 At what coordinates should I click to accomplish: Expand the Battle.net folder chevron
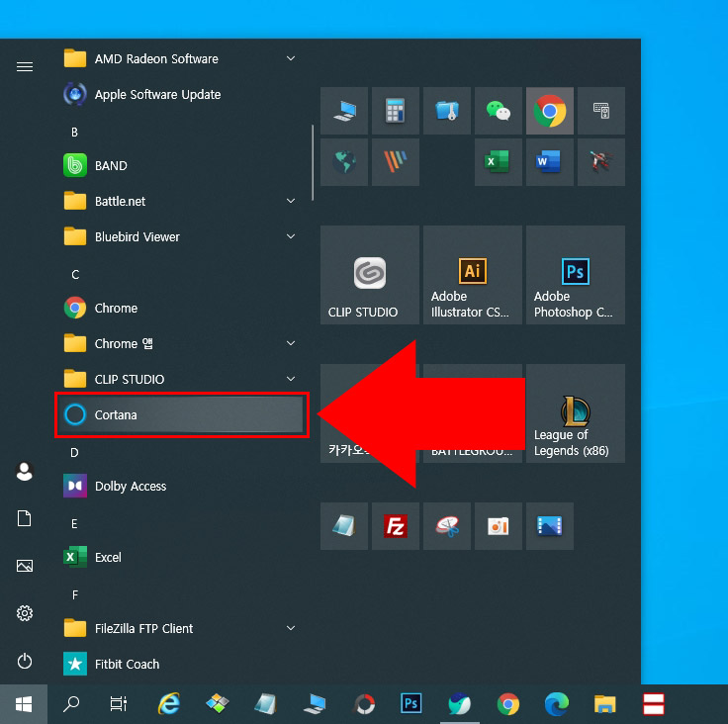(x=291, y=201)
